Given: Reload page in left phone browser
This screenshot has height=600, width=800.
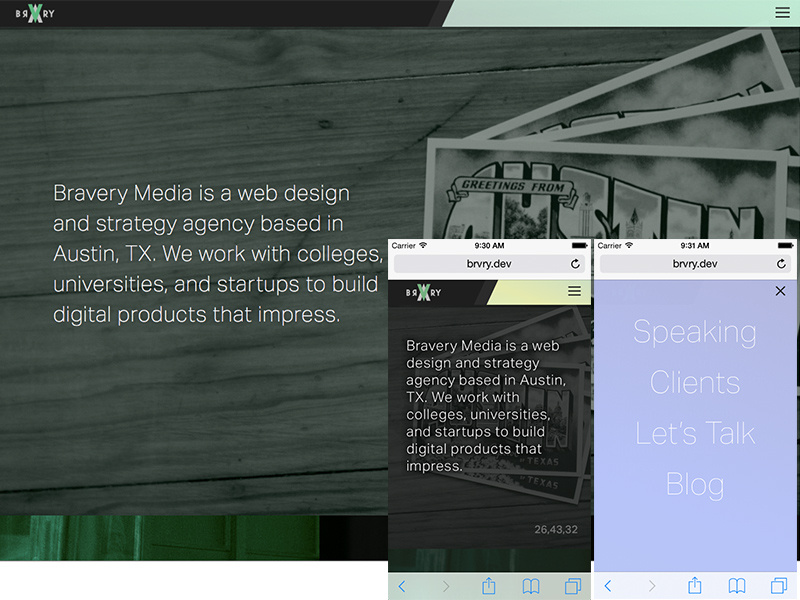Looking at the screenshot, I should 575,264.
